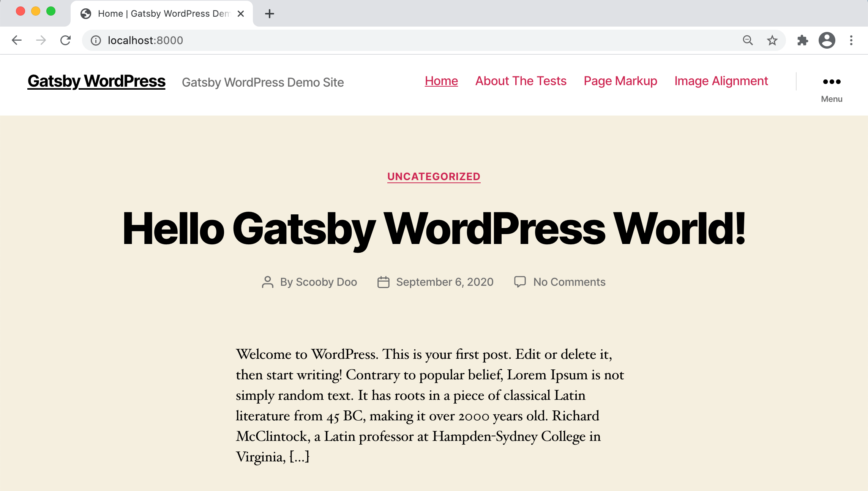
Task: Bookmark this page with the star icon
Action: (772, 40)
